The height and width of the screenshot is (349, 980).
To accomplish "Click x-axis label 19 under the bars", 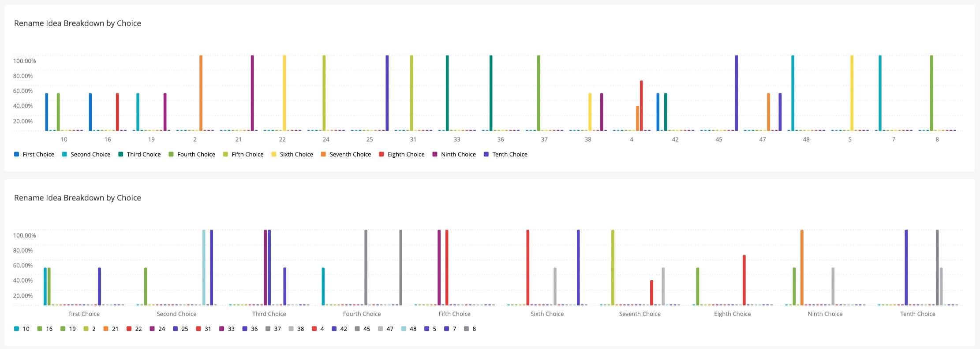I will (x=151, y=139).
